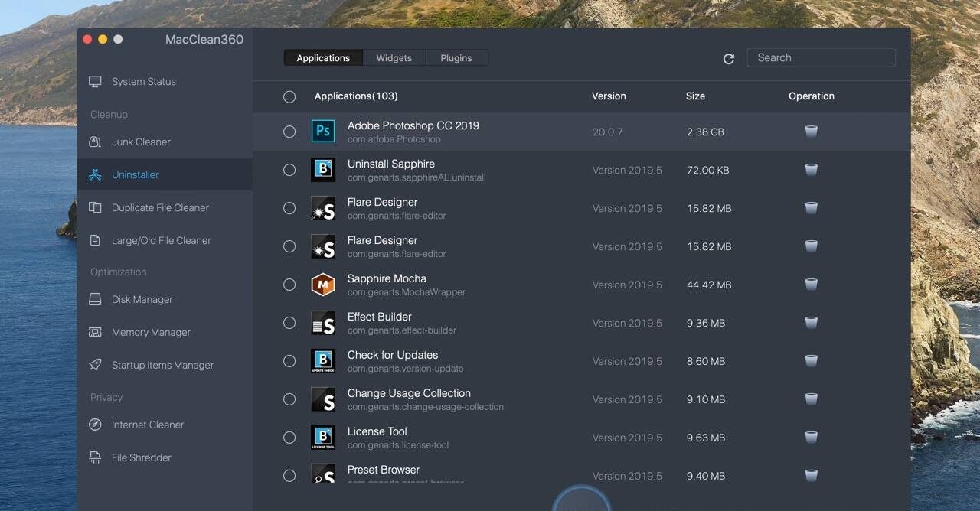Select Preset Browser radio button
980x511 pixels.
point(289,476)
